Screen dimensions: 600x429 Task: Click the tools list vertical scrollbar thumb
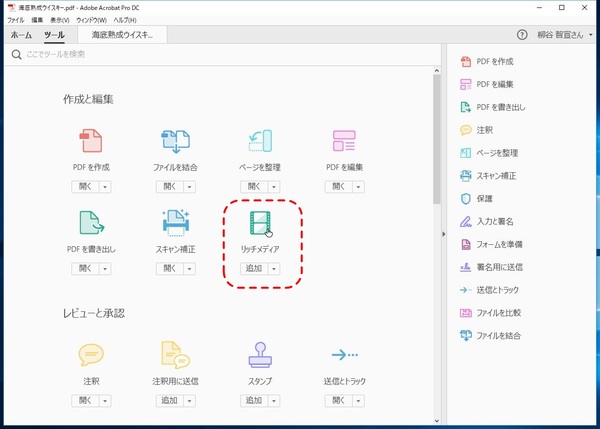click(x=437, y=139)
